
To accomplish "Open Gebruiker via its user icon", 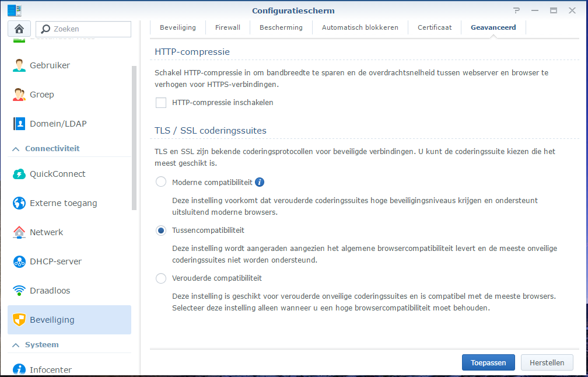I will coord(19,65).
